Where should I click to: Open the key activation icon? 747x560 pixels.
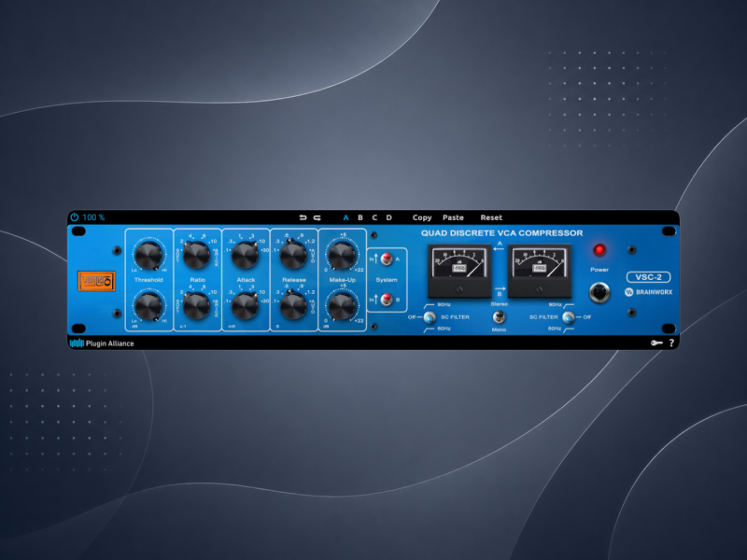coord(657,343)
